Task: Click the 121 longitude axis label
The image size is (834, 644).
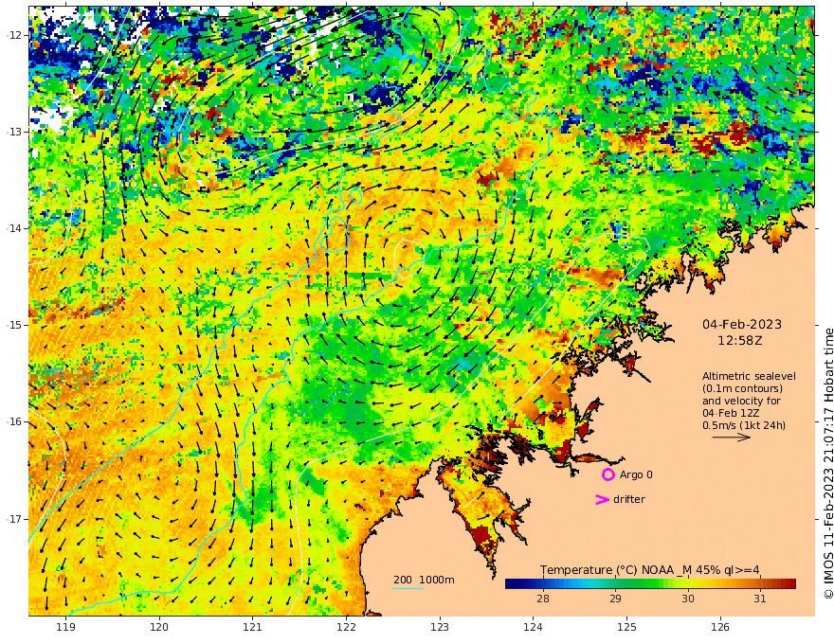Action: [253, 627]
